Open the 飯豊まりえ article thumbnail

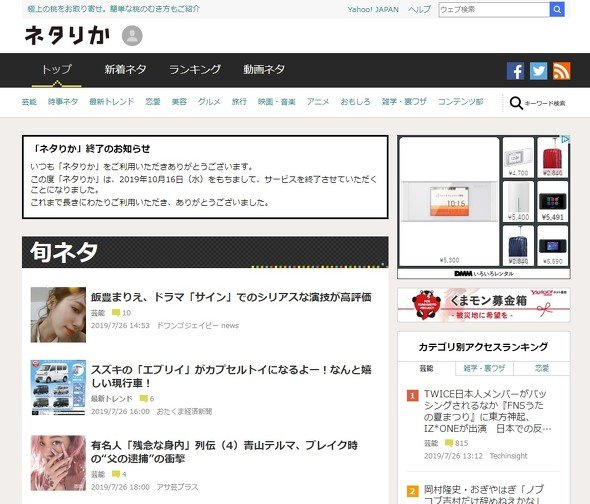(x=58, y=315)
